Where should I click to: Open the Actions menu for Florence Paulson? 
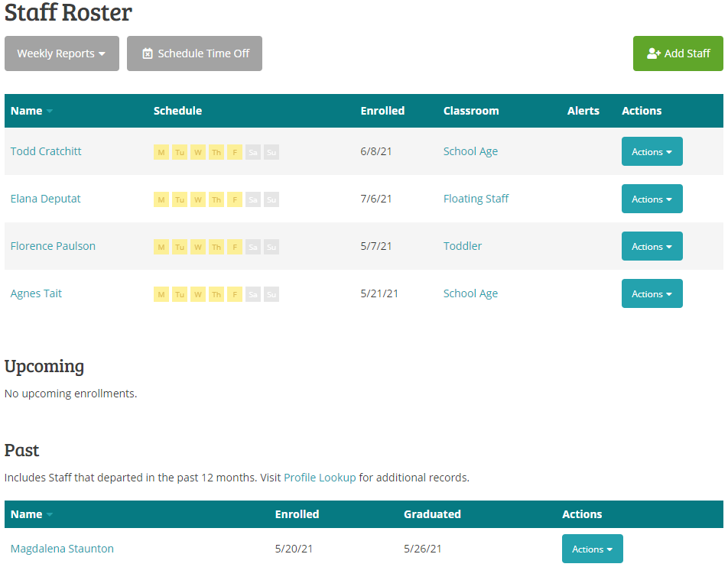[x=652, y=247]
